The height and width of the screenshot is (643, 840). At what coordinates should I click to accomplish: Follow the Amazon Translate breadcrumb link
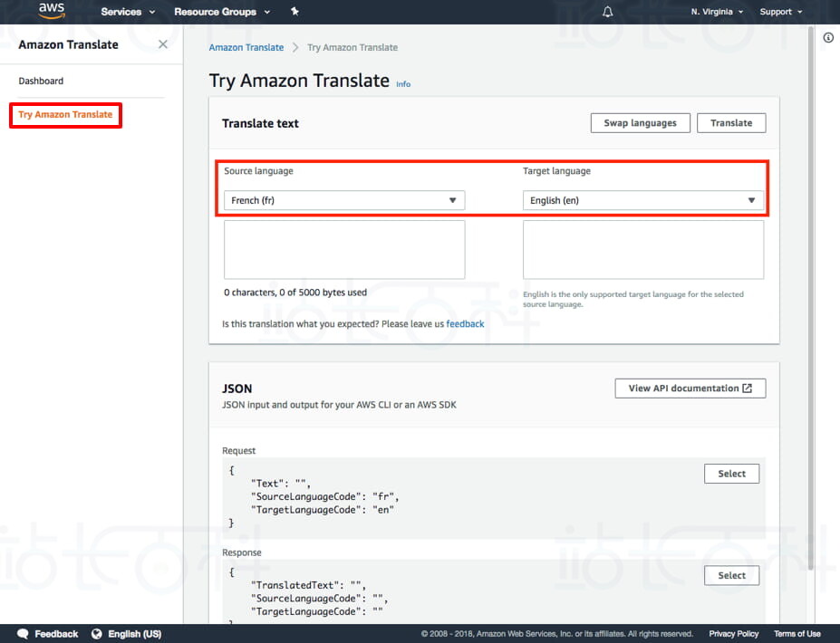[x=246, y=47]
